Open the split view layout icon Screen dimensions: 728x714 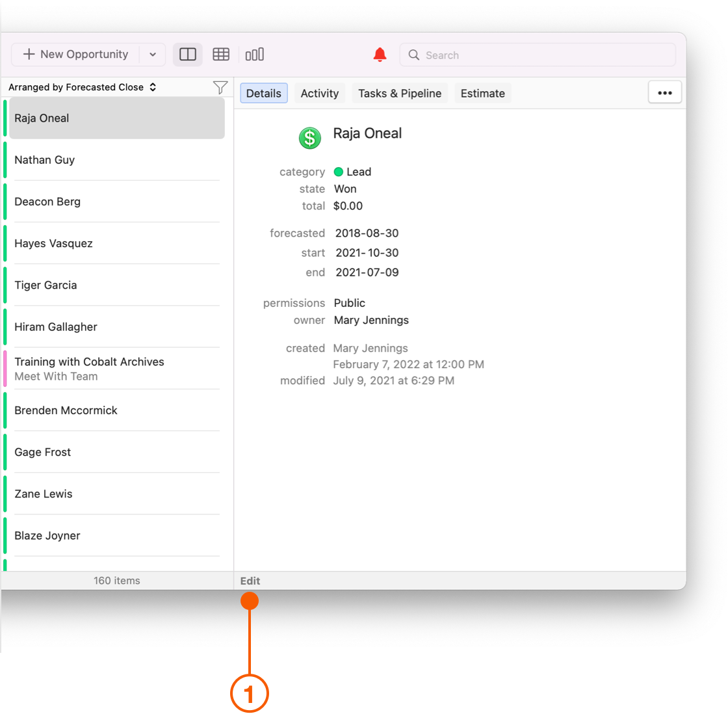pyautogui.click(x=188, y=54)
